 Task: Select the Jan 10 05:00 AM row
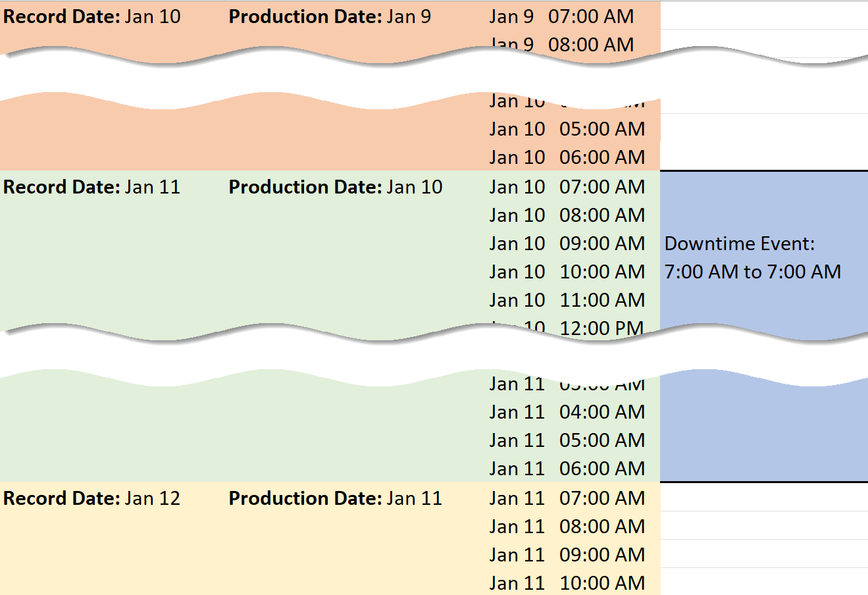567,129
